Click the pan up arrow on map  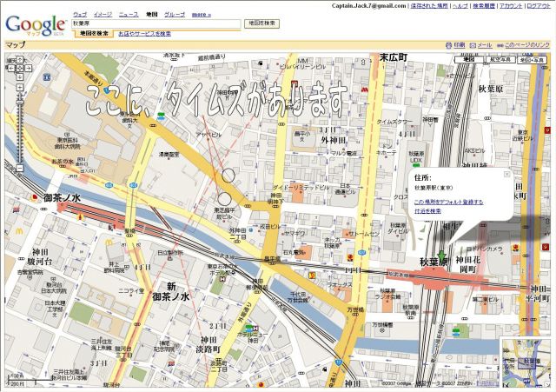click(19, 61)
